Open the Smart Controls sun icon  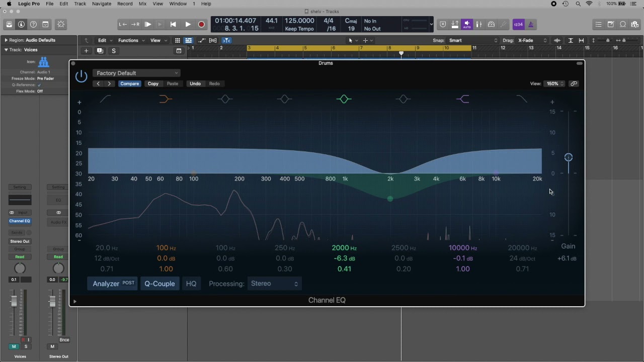61,24
